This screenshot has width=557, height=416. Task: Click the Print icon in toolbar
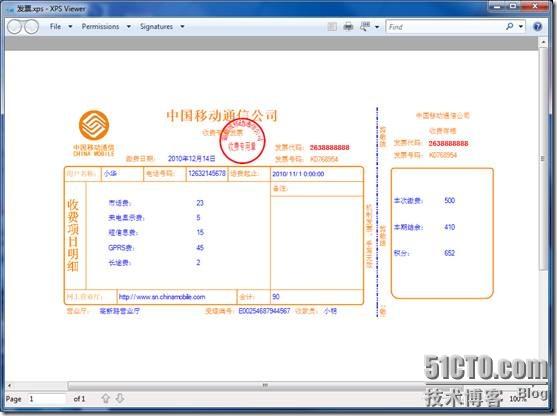point(348,27)
